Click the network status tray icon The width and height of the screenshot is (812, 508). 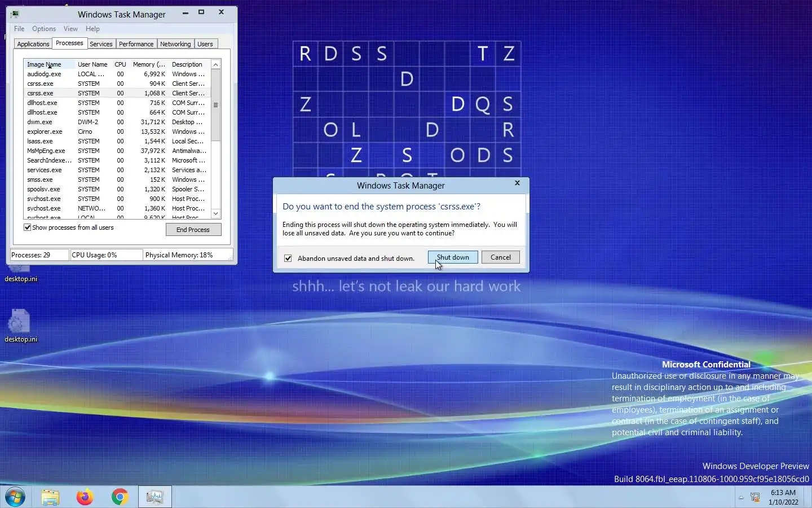[x=755, y=497]
